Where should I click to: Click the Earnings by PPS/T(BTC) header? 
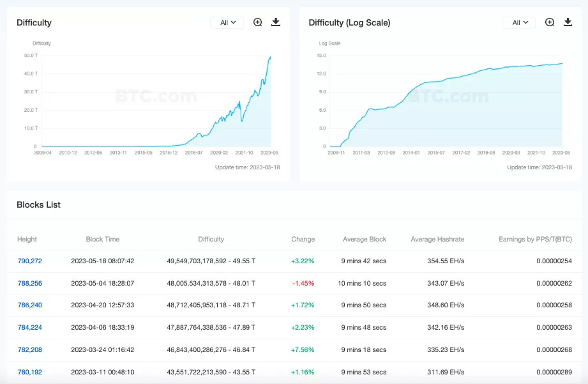pyautogui.click(x=535, y=239)
